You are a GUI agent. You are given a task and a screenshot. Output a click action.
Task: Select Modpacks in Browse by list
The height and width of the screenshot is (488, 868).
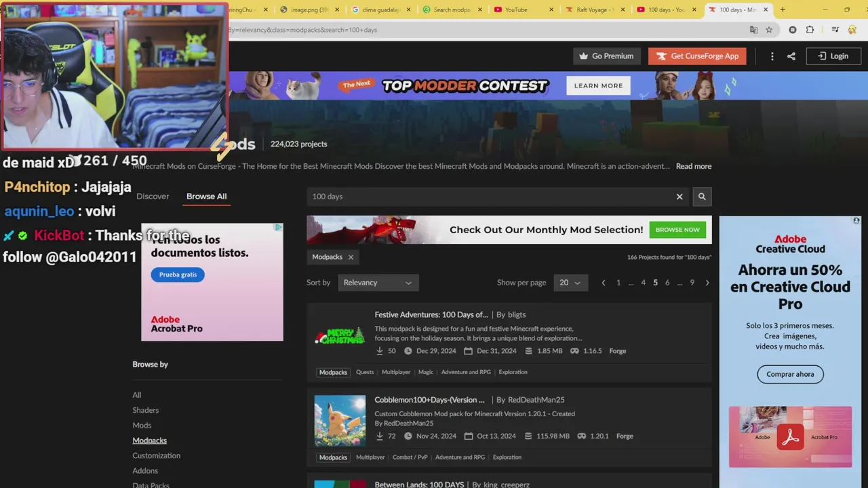coord(150,441)
